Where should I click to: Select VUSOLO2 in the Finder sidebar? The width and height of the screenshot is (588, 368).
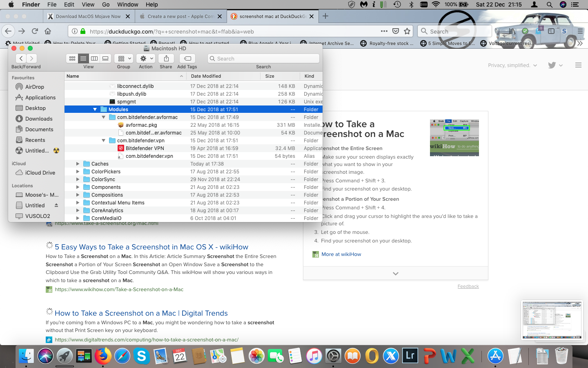38,216
